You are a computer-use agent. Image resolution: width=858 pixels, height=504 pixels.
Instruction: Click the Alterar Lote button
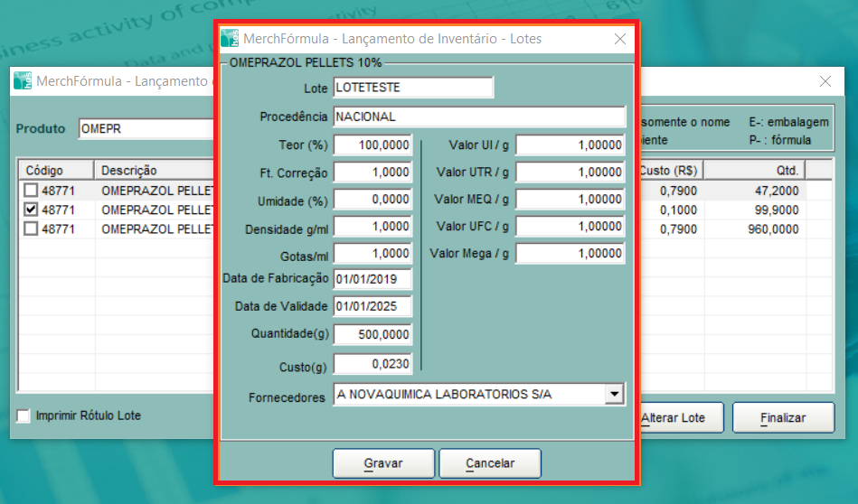(x=673, y=418)
